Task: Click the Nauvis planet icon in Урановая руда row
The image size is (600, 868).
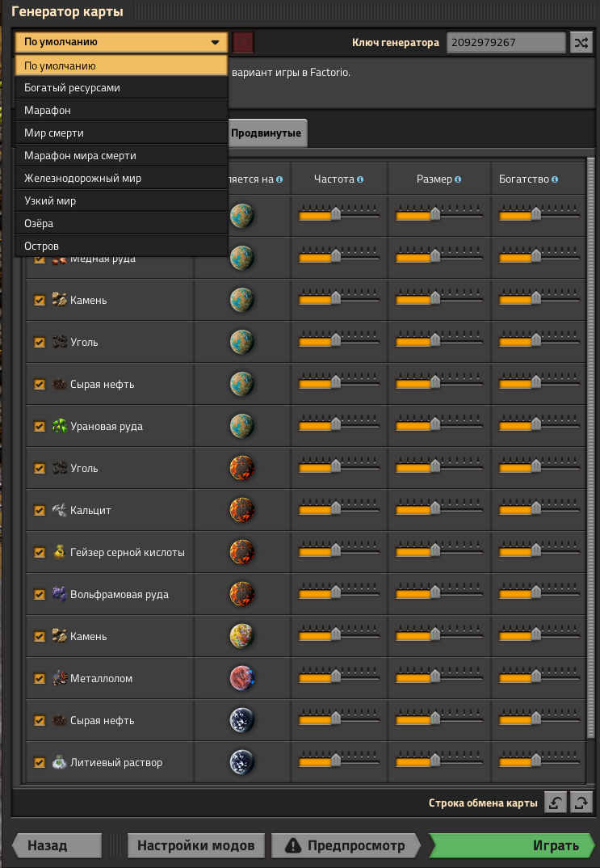Action: (241, 426)
